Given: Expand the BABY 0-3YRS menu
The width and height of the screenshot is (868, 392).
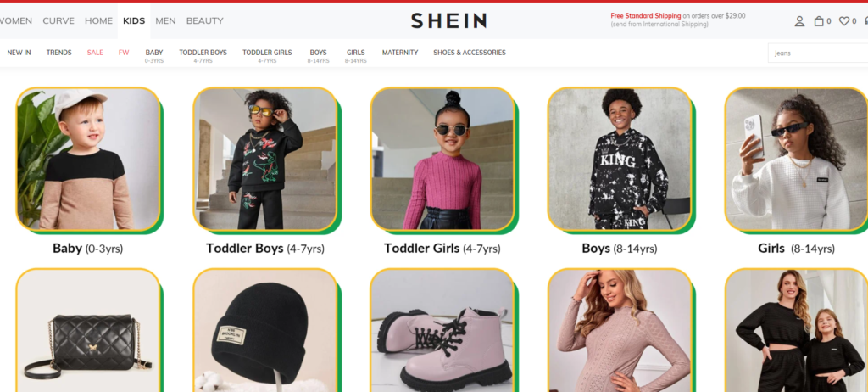Looking at the screenshot, I should 154,56.
